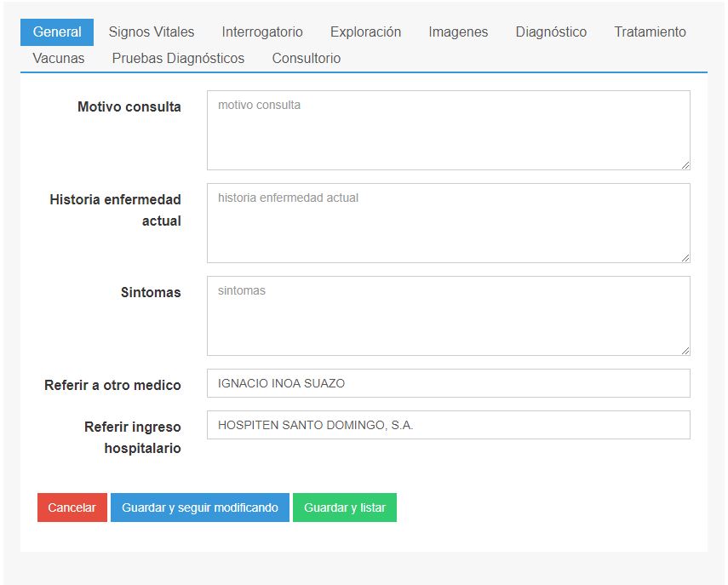
Task: Focus the Referir ingreso hospitalario field
Action: click(448, 425)
